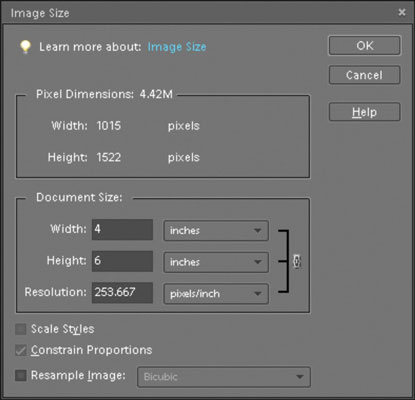This screenshot has width=415, height=400.
Task: Click the Resolution label
Action: click(56, 292)
